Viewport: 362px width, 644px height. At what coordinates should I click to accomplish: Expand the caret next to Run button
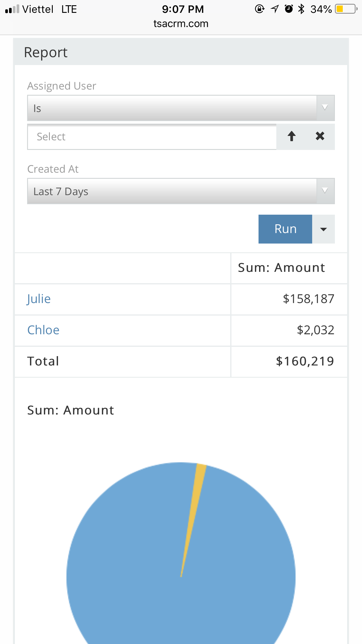pos(323,229)
